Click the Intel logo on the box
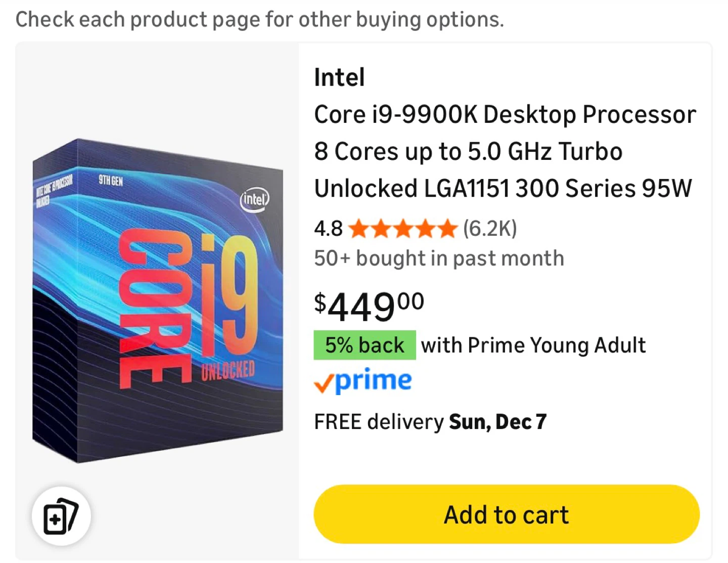This screenshot has width=728, height=563. tap(254, 199)
